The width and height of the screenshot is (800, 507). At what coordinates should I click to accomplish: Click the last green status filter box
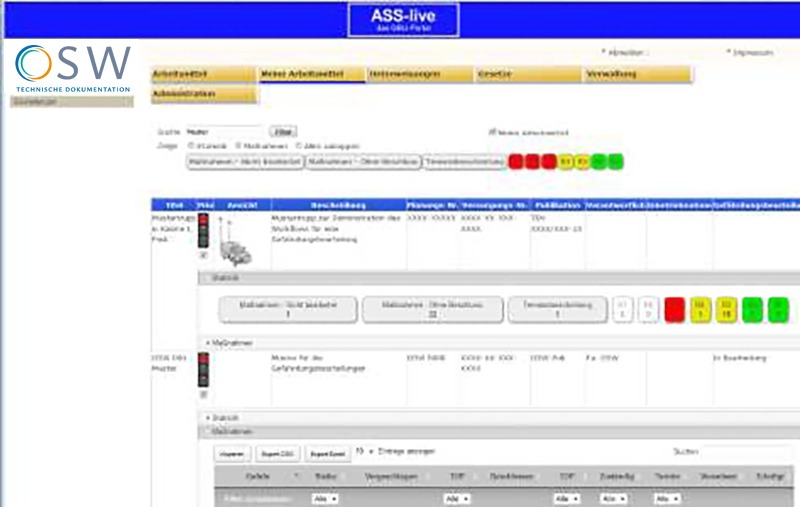coord(615,160)
